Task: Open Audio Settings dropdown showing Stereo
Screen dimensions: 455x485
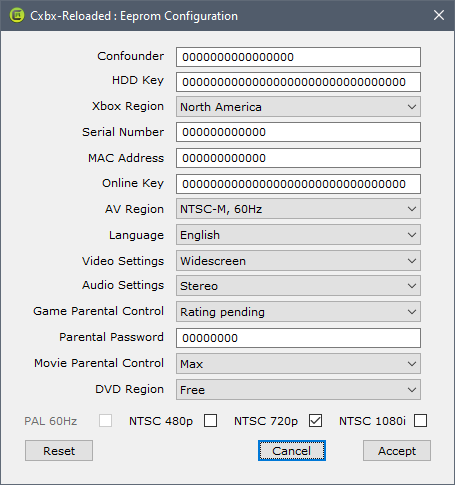Action: tap(298, 286)
